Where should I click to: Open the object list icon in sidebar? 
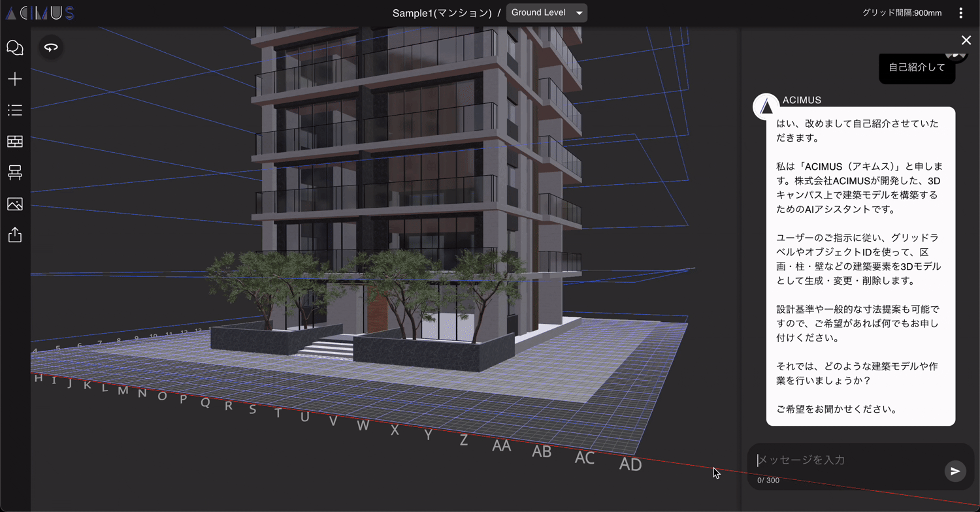click(15, 110)
